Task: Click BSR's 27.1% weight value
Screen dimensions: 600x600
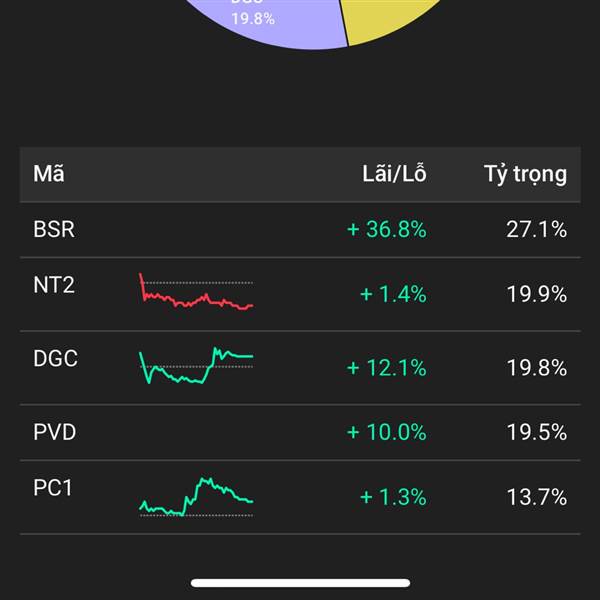Action: 536,230
